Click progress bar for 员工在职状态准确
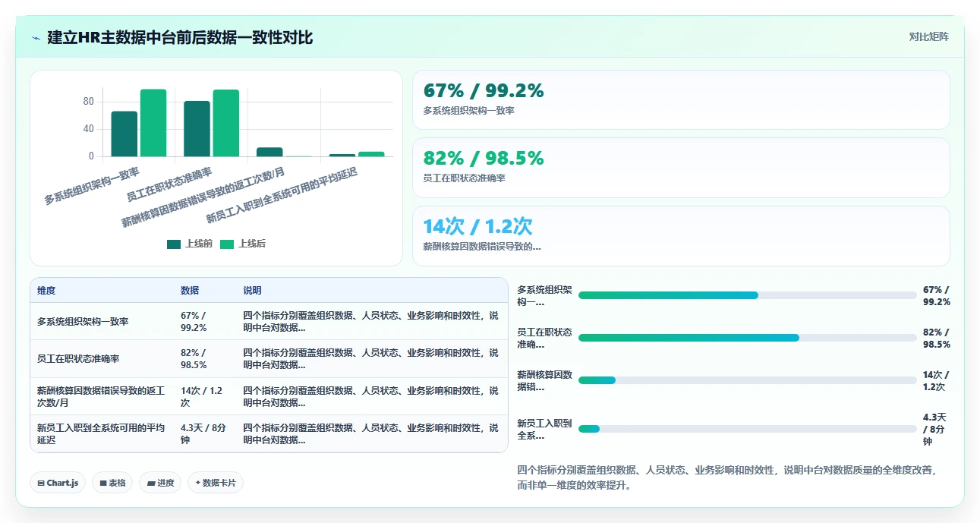Viewport: 980px width, 523px height. tap(748, 338)
